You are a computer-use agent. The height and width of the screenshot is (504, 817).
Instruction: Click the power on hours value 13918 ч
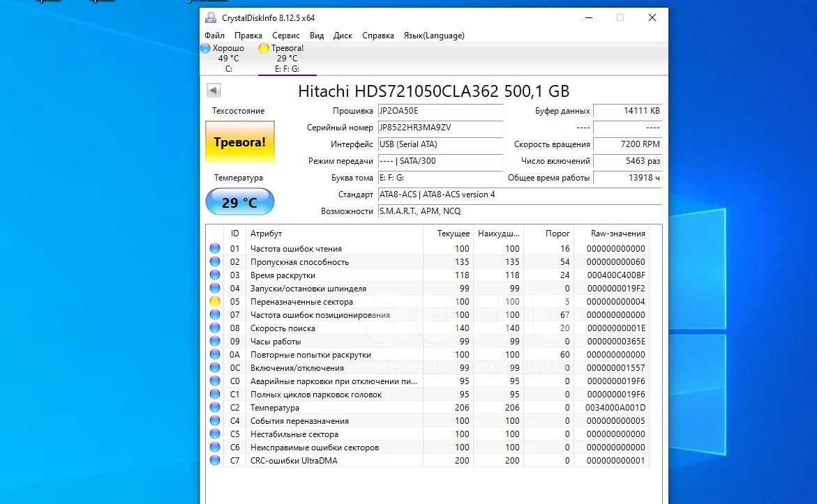tap(628, 178)
